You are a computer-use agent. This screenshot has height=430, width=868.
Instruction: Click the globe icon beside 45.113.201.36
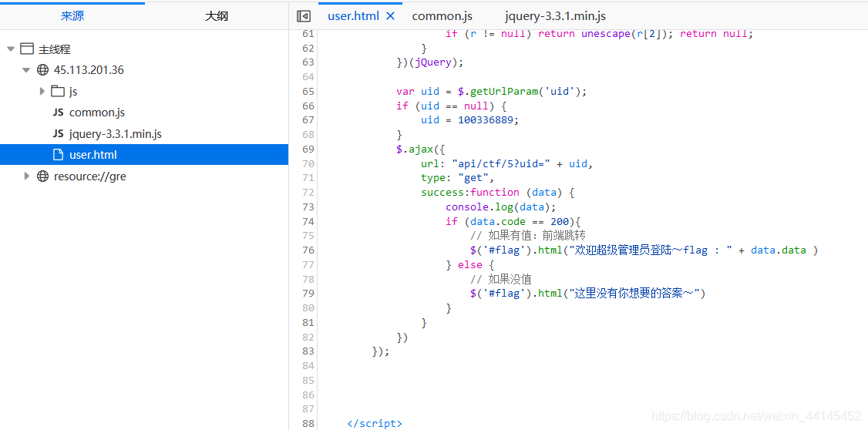click(x=42, y=70)
